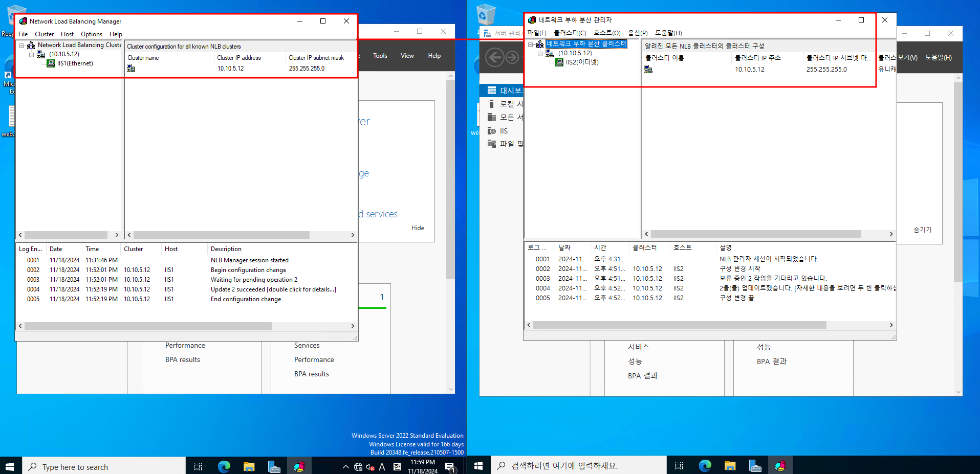Open 도움말(H) menu in Korean NLB Manager
The image size is (980, 474).
point(668,33)
